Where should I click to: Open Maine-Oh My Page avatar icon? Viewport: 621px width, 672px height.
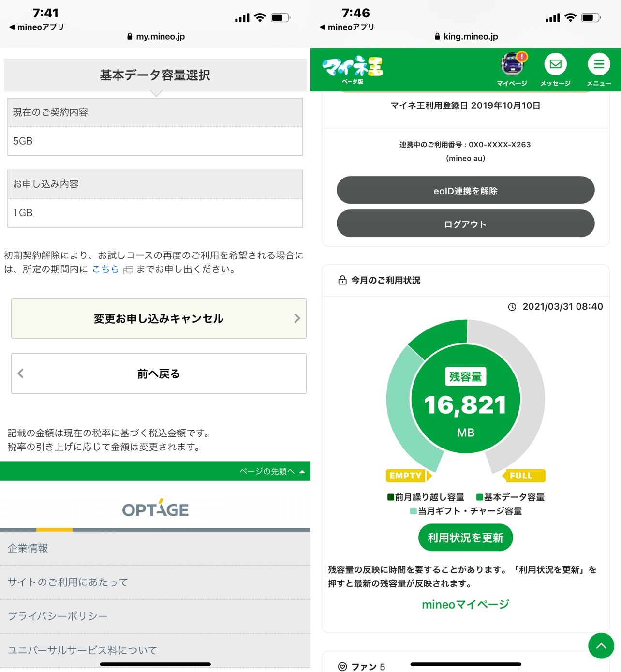pyautogui.click(x=512, y=64)
